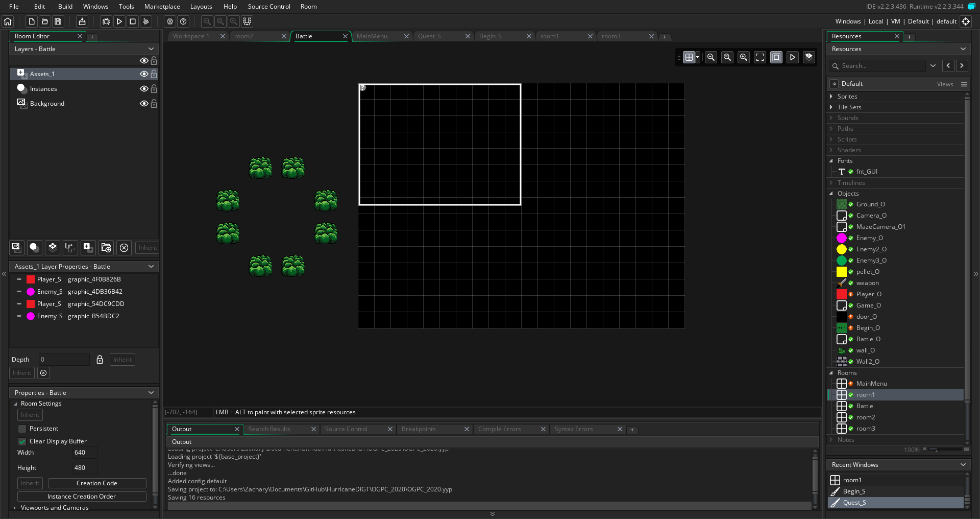This screenshot has width=980, height=519.
Task: Expand Viewports and Cameras section
Action: point(15,508)
